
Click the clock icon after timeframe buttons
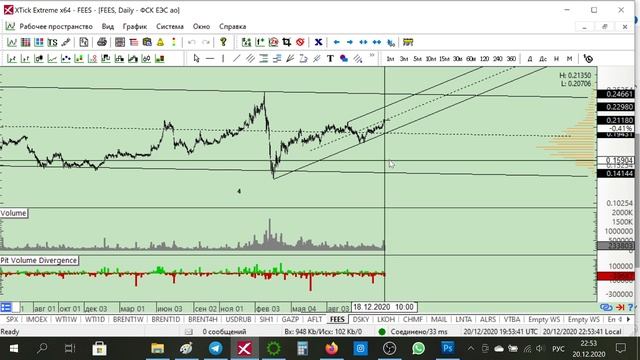tap(588, 59)
